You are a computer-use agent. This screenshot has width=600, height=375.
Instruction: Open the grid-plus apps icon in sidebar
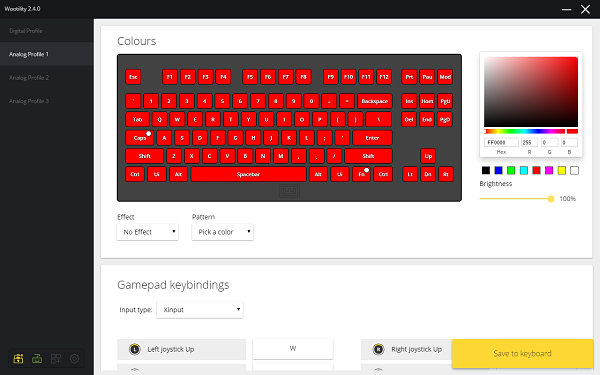(56, 359)
